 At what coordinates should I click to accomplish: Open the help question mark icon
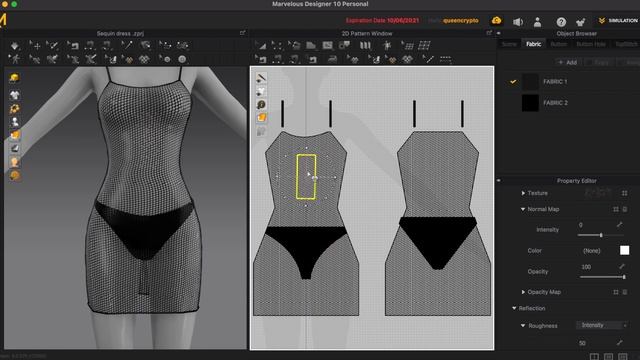tap(561, 22)
